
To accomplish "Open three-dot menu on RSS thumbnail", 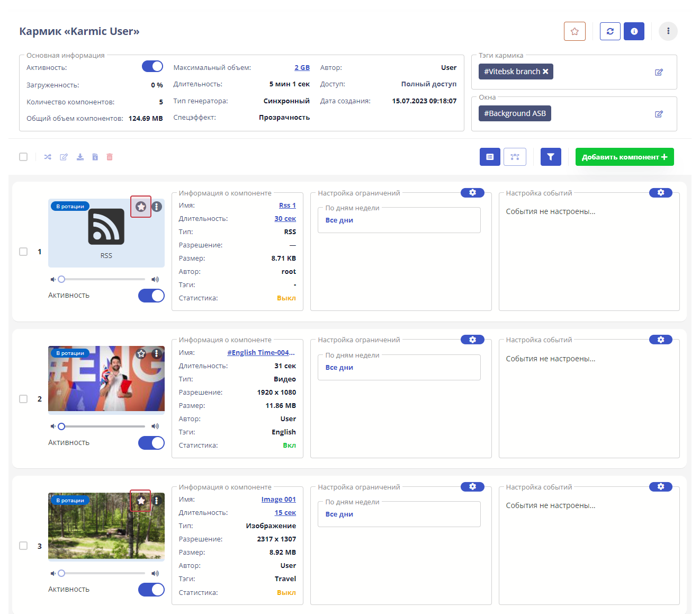I will [x=157, y=207].
